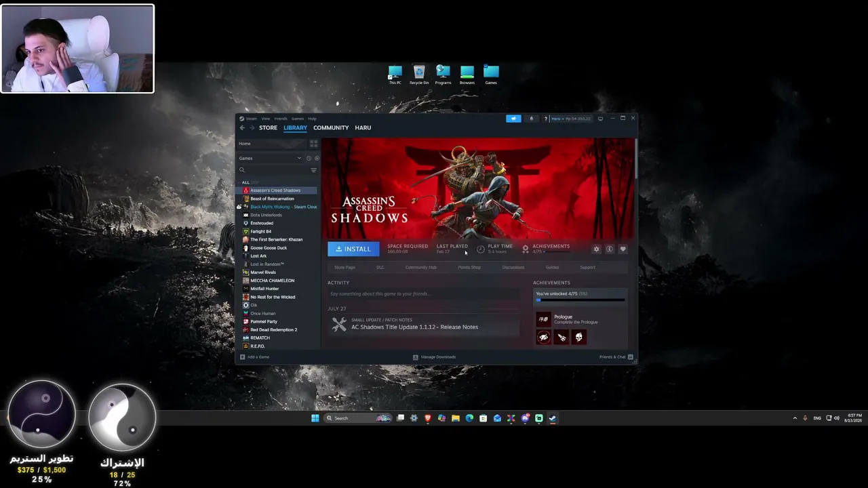The width and height of the screenshot is (868, 488).
Task: Open the Prologue achievement icon
Action: click(x=543, y=319)
